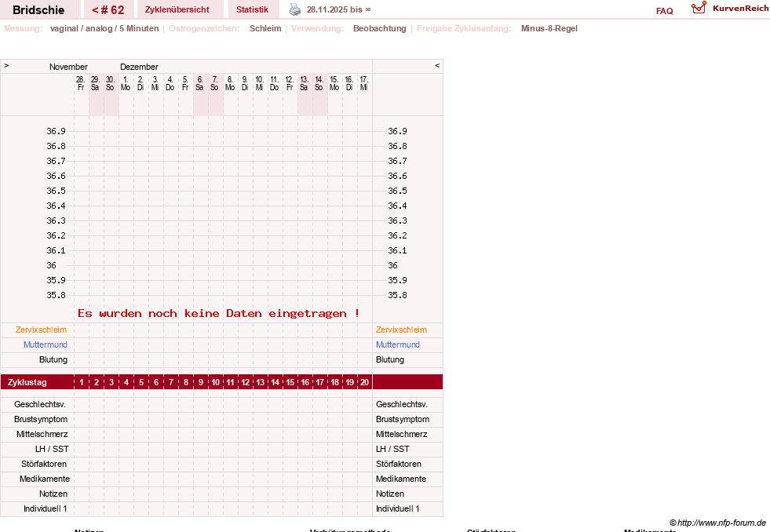The height and width of the screenshot is (532, 770).
Task: Click the left Geschlechtsv. row label
Action: pyautogui.click(x=40, y=404)
